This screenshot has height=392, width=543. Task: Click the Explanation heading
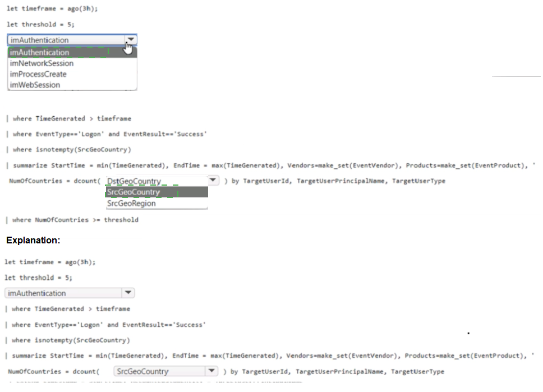(33, 240)
